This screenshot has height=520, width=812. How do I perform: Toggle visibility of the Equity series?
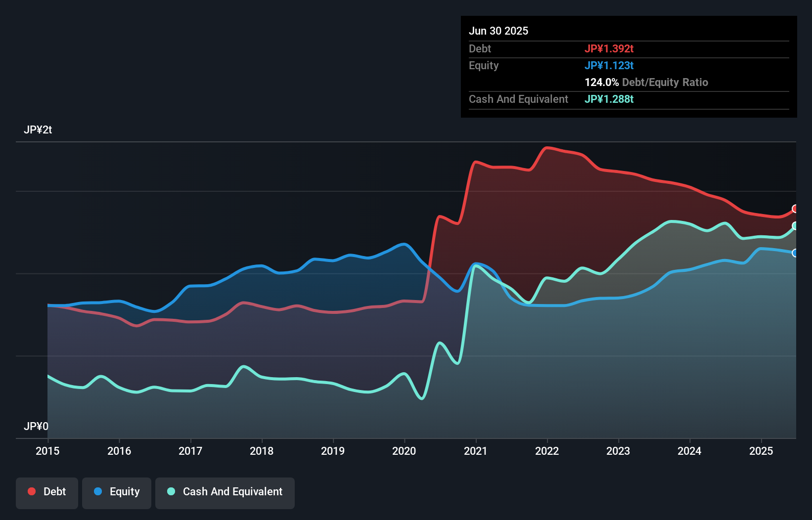[x=116, y=492]
